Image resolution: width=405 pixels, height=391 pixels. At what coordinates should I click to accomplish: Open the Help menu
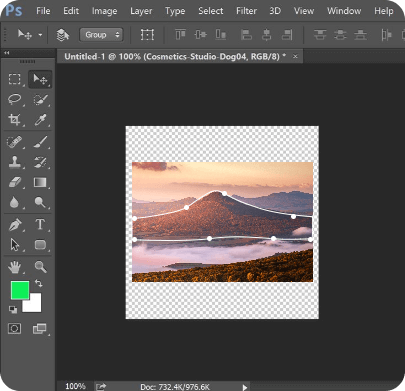(x=384, y=11)
